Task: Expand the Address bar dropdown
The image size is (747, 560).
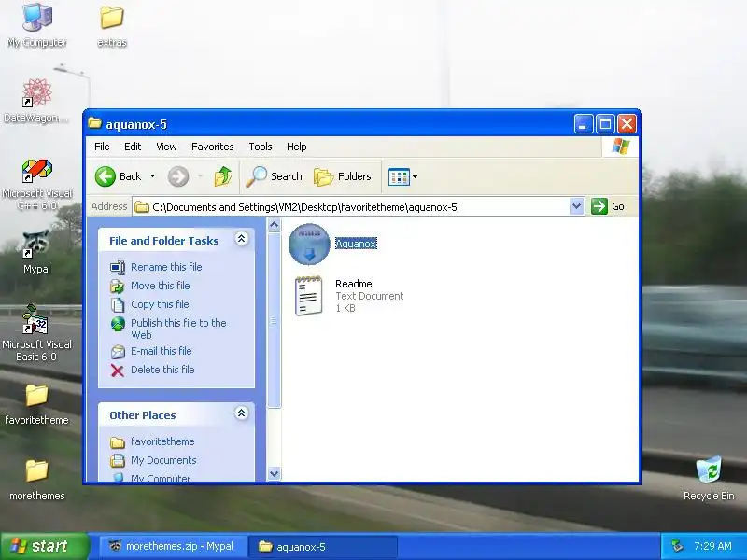Action: 576,206
